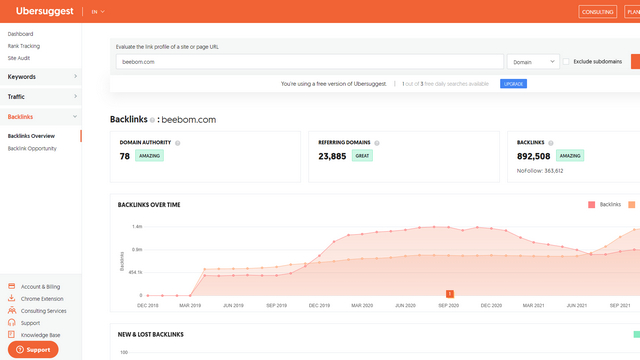Click the NEW & LOST BACKLINKS heading
The image size is (640, 360).
[151, 334]
